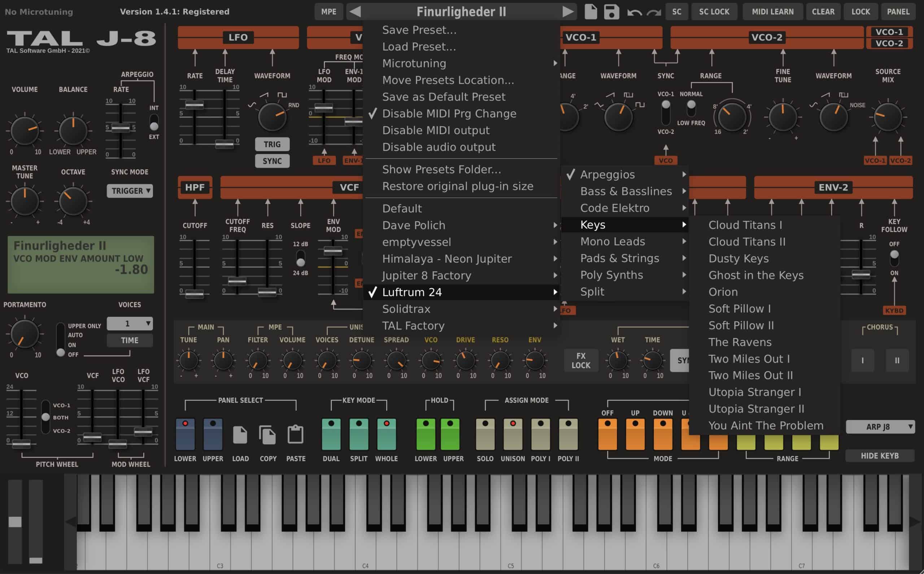
Task: Load the You Aint The Problem preset
Action: pos(764,426)
